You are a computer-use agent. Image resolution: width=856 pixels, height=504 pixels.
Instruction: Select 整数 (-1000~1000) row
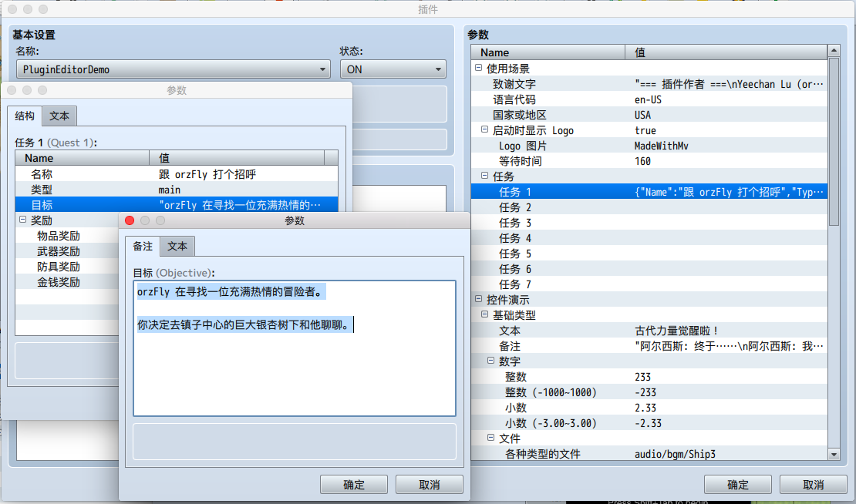click(x=649, y=392)
